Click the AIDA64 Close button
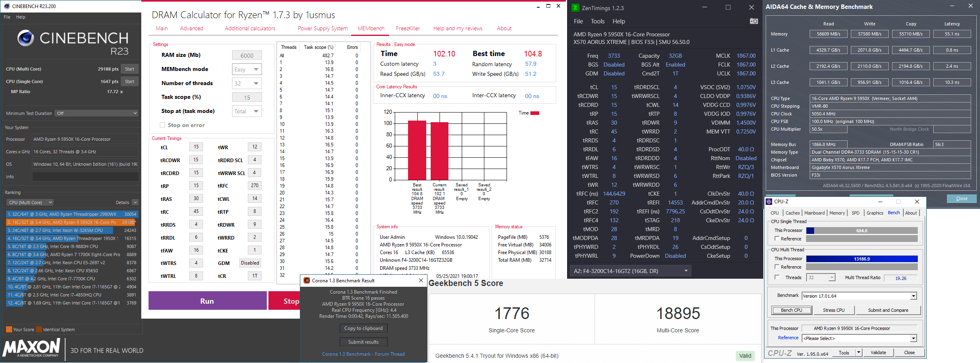The image size is (980, 363). click(x=961, y=198)
